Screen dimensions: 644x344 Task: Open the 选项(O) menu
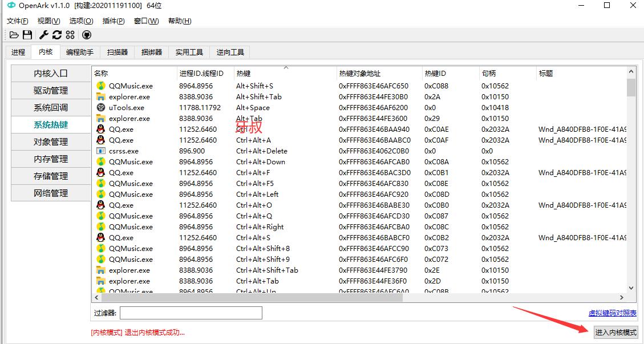pyautogui.click(x=81, y=21)
